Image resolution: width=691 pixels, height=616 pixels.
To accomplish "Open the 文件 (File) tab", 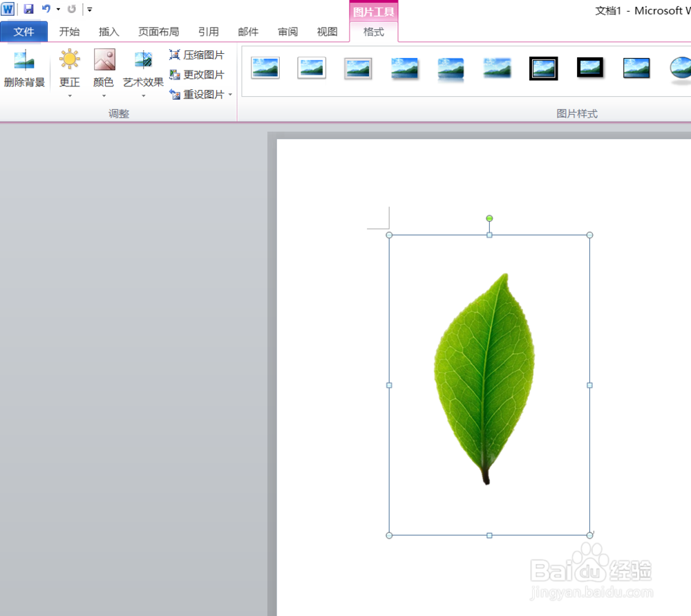I will 23,32.
